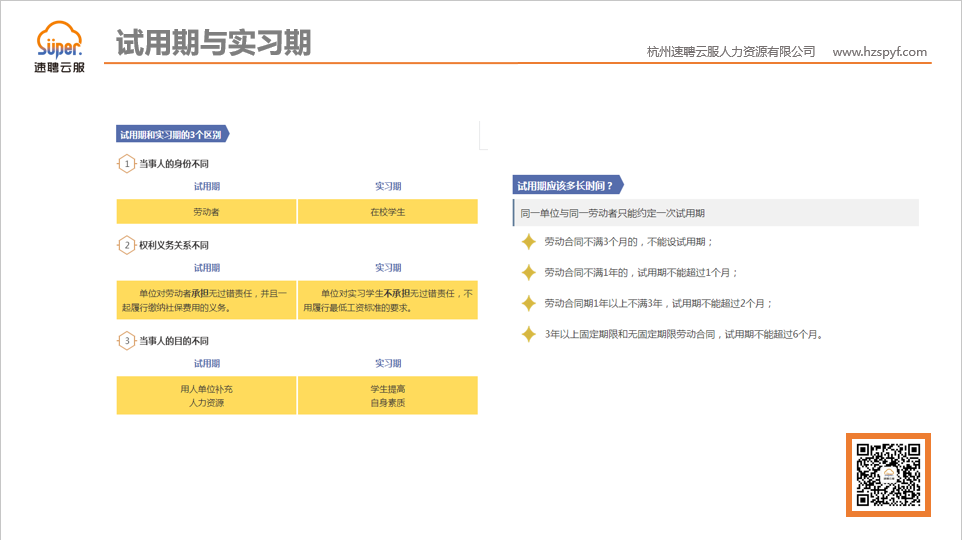This screenshot has height=540, width=962.
Task: Click the star bullet beside 劳动合同不满3个月的
Action: (529, 242)
